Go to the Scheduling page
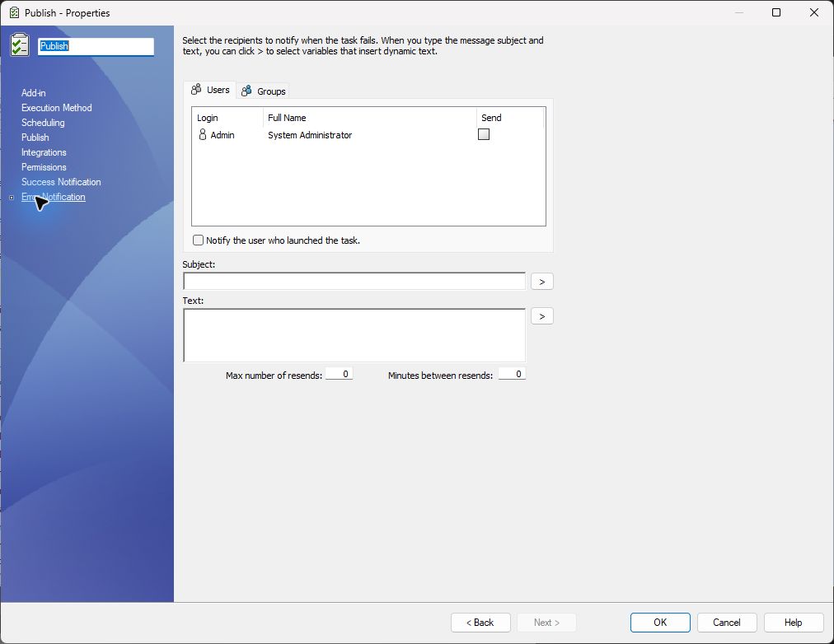Screen dimensions: 834x644 43,123
